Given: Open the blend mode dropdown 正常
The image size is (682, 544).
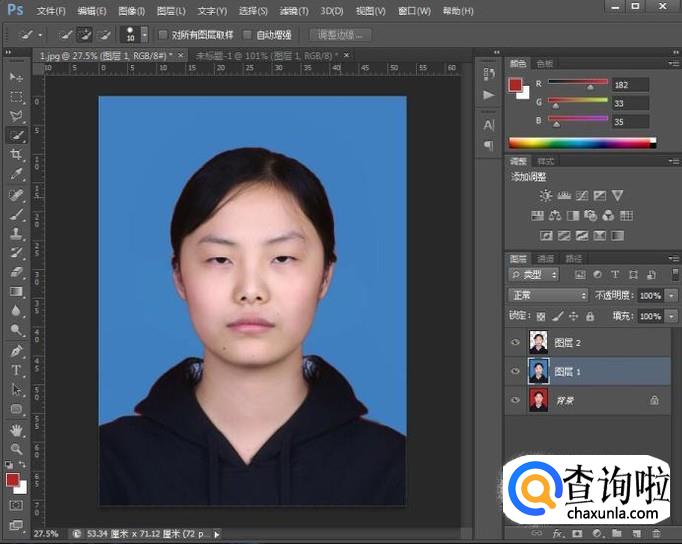Looking at the screenshot, I should click(548, 296).
